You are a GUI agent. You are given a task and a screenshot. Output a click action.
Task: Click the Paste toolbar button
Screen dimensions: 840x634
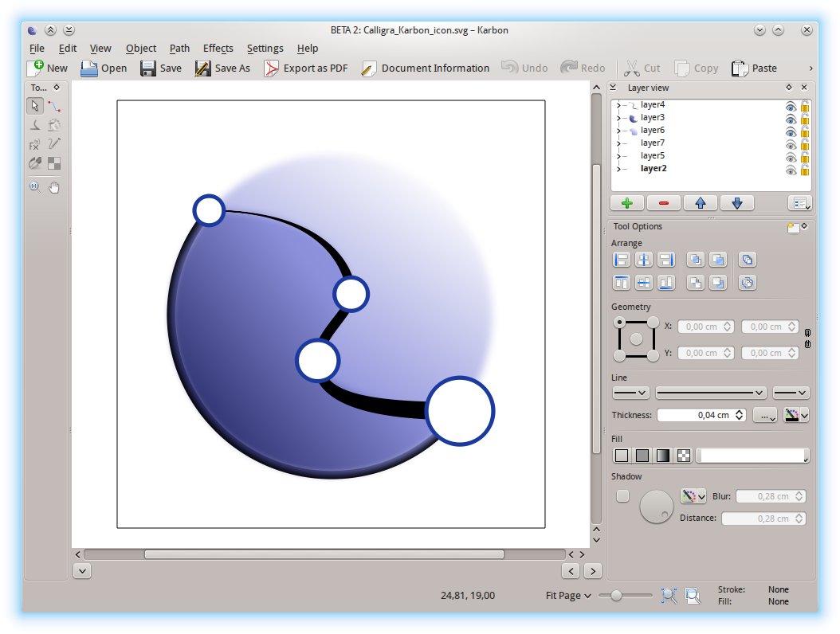click(754, 68)
